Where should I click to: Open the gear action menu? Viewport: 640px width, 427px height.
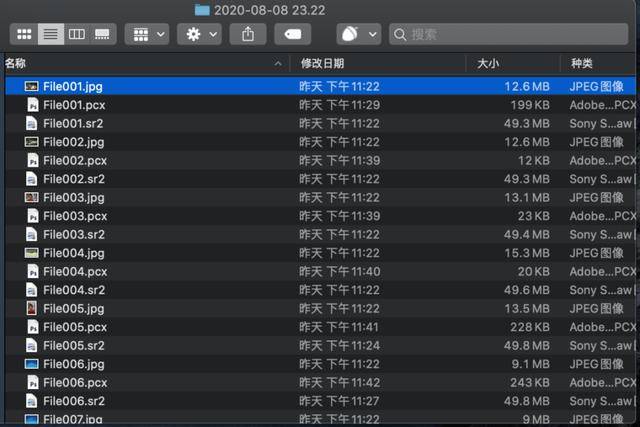199,34
